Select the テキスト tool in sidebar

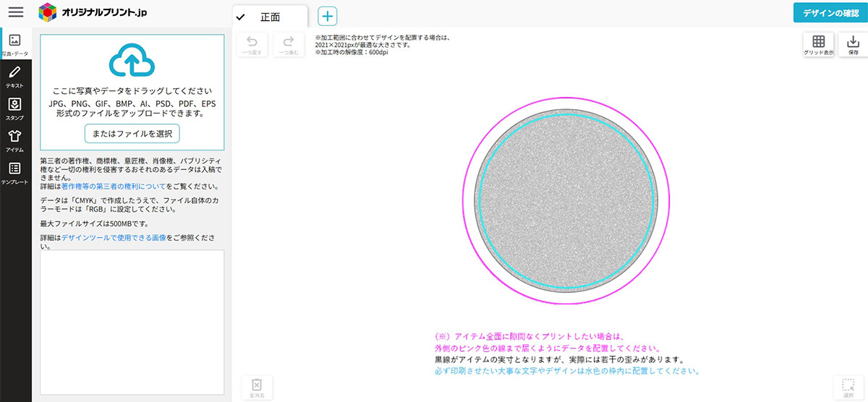(15, 77)
